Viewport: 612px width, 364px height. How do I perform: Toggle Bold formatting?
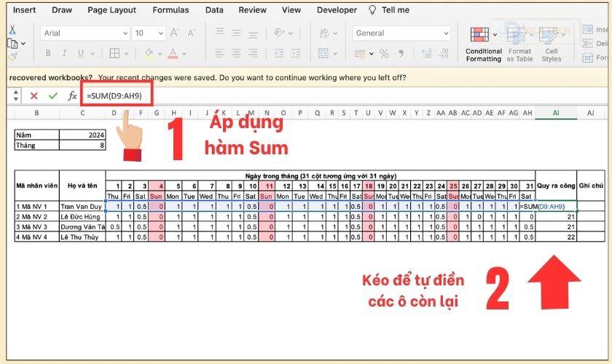pyautogui.click(x=48, y=53)
